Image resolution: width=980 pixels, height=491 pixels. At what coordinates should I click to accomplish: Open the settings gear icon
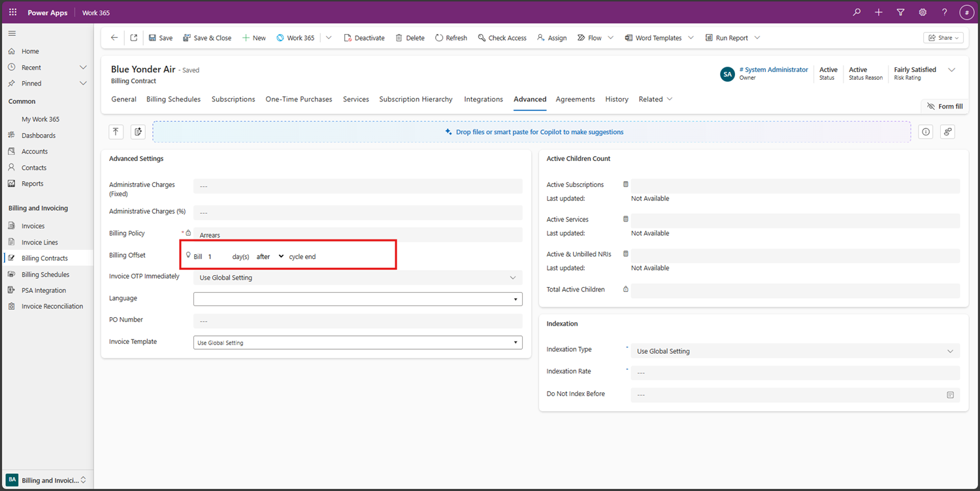pyautogui.click(x=923, y=12)
